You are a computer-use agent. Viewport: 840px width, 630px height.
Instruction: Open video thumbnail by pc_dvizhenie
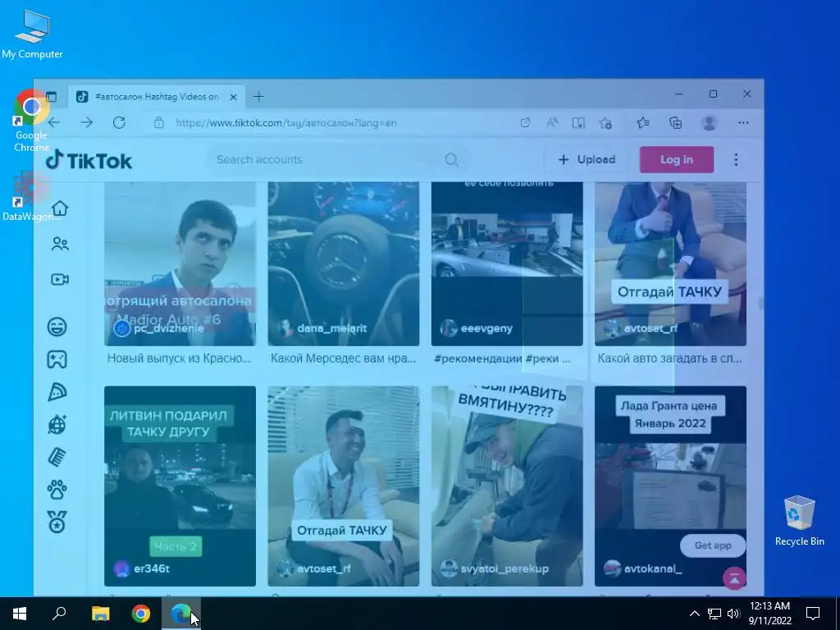pos(180,263)
